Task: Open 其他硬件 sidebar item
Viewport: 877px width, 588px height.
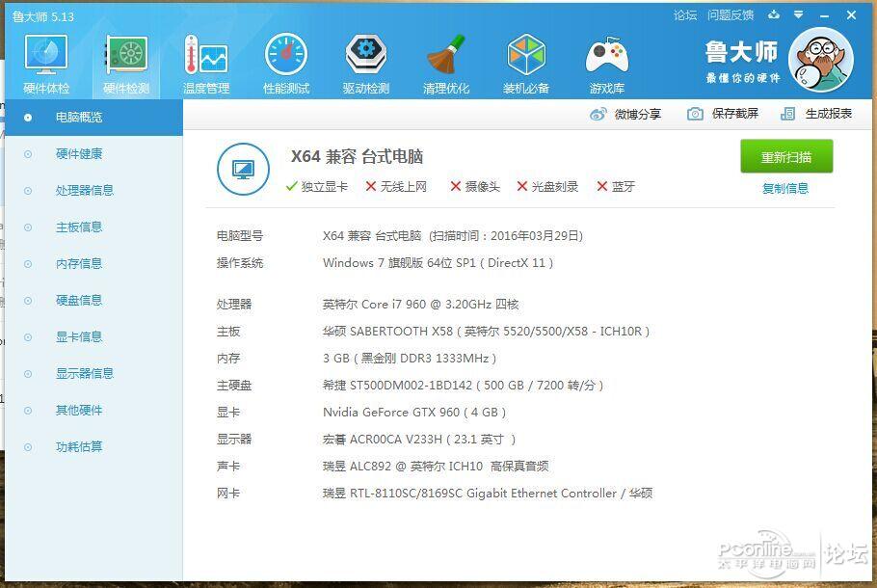Action: pyautogui.click(x=94, y=410)
